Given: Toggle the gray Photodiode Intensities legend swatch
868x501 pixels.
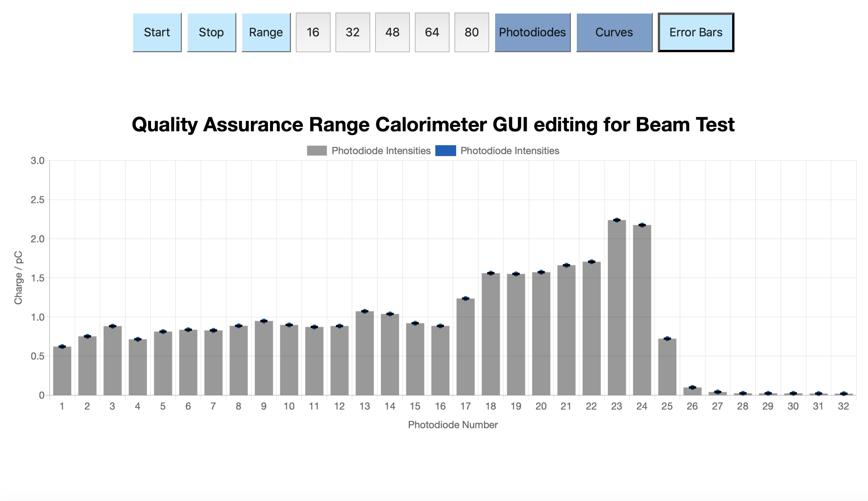Looking at the screenshot, I should click(316, 151).
